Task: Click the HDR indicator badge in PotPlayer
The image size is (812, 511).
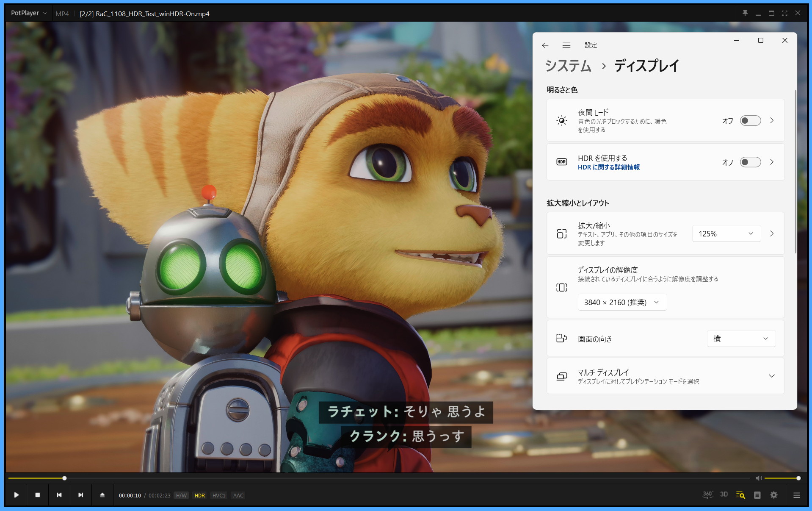Action: 200,495
